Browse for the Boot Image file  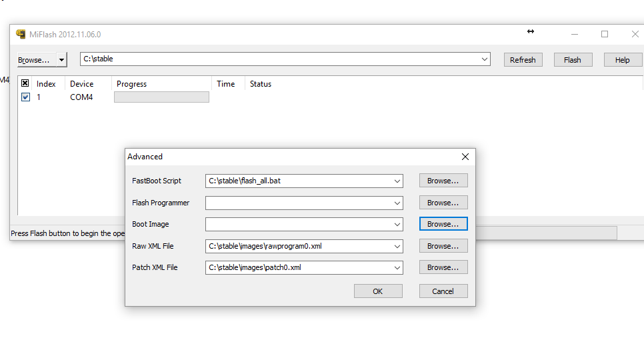click(x=443, y=224)
